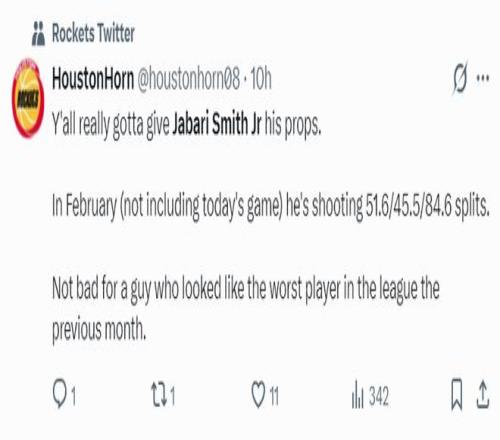Open the @houstonhorn08 handle link
This screenshot has height=440, width=500.
(x=188, y=79)
